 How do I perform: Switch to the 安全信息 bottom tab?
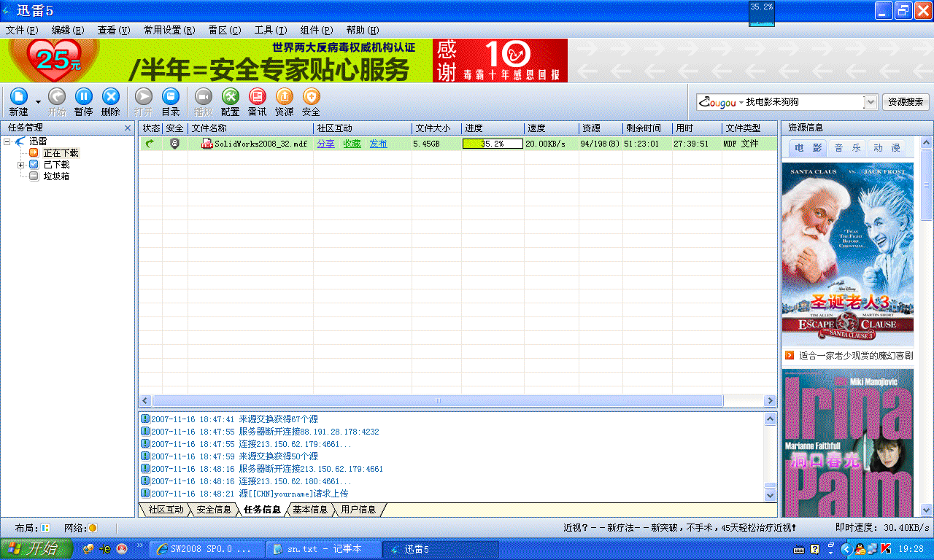tap(214, 510)
